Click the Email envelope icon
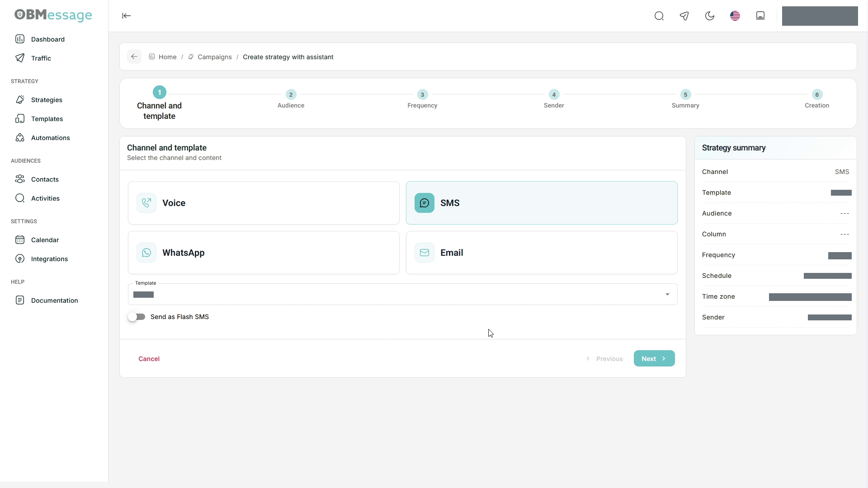 click(425, 253)
